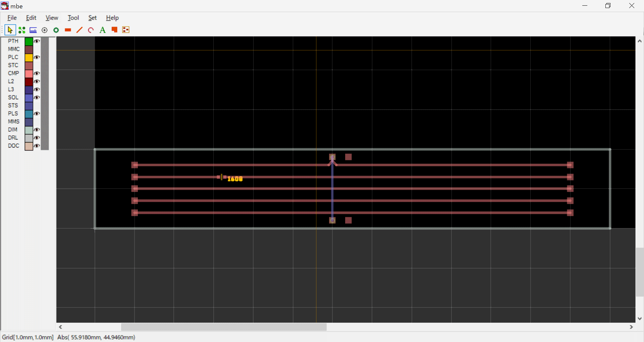Toggle visibility eye for PTH layer
Viewport: 644px width, 342px height.
click(37, 41)
